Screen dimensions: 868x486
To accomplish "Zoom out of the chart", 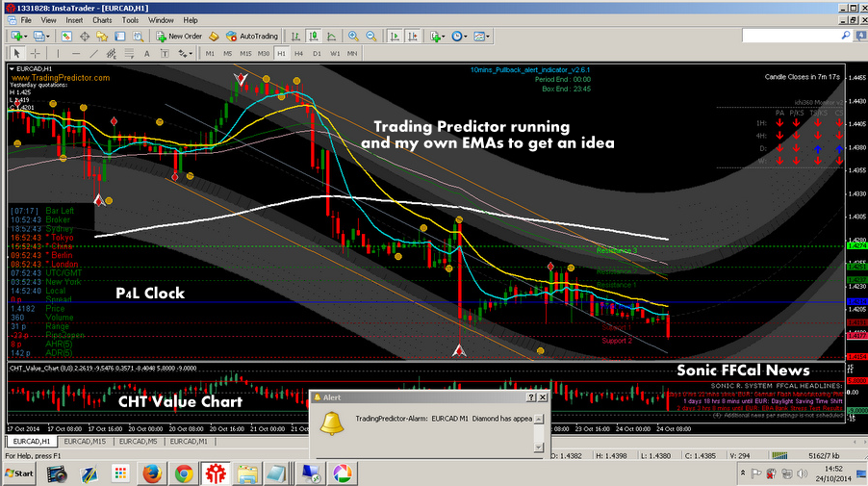I will point(370,36).
